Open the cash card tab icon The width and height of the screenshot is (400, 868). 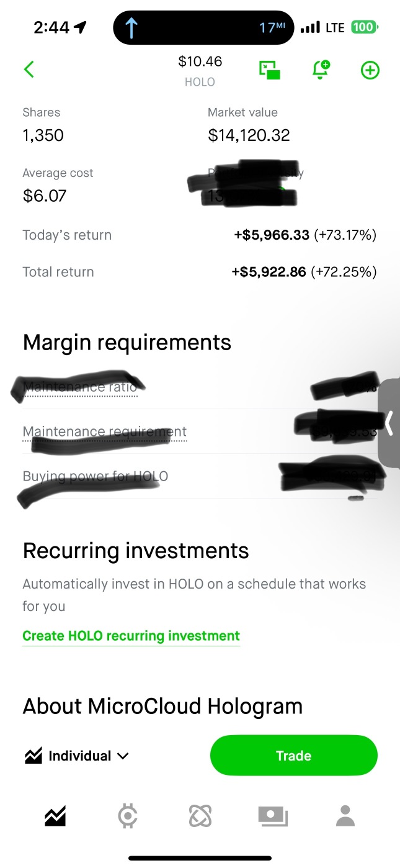pyautogui.click(x=273, y=816)
